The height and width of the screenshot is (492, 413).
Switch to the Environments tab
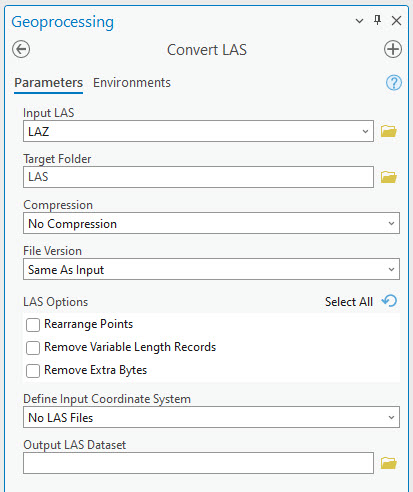132,83
